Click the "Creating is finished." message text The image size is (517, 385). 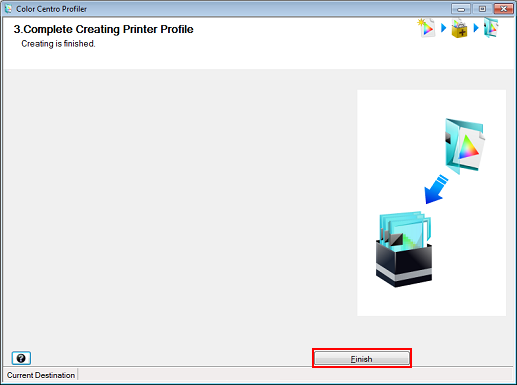[x=58, y=44]
